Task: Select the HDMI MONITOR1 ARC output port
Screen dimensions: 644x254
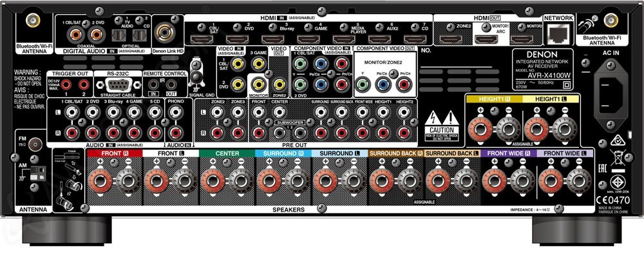Action: tap(487, 39)
